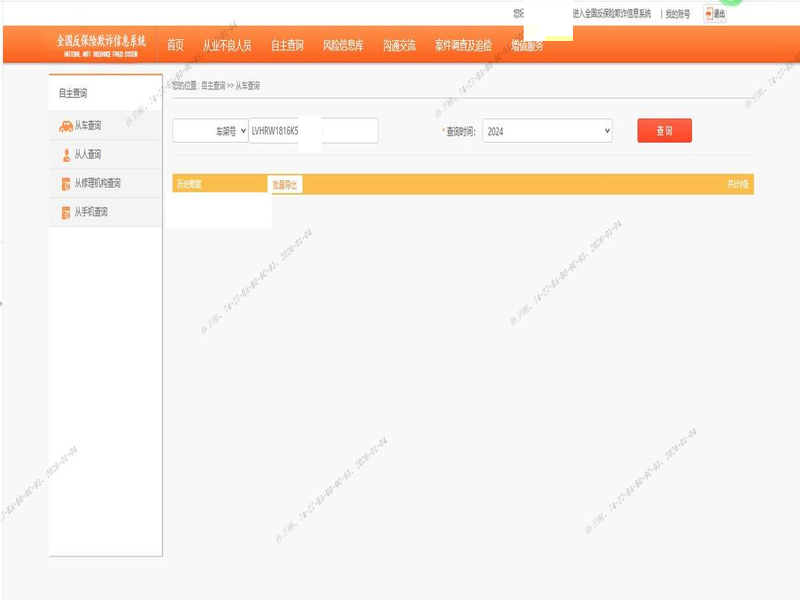Expand the 查询时间 year dropdown showing 2024
Viewport: 800px width, 600px height.
(547, 132)
